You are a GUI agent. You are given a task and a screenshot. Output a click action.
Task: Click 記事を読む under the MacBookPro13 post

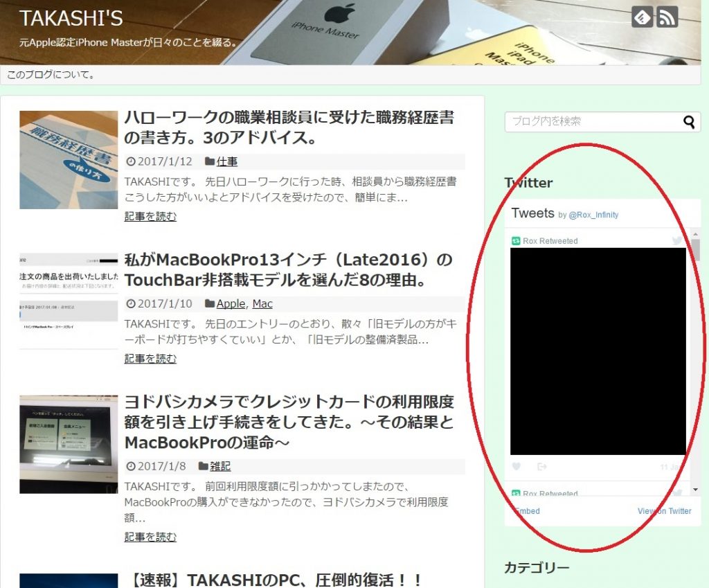(x=150, y=358)
